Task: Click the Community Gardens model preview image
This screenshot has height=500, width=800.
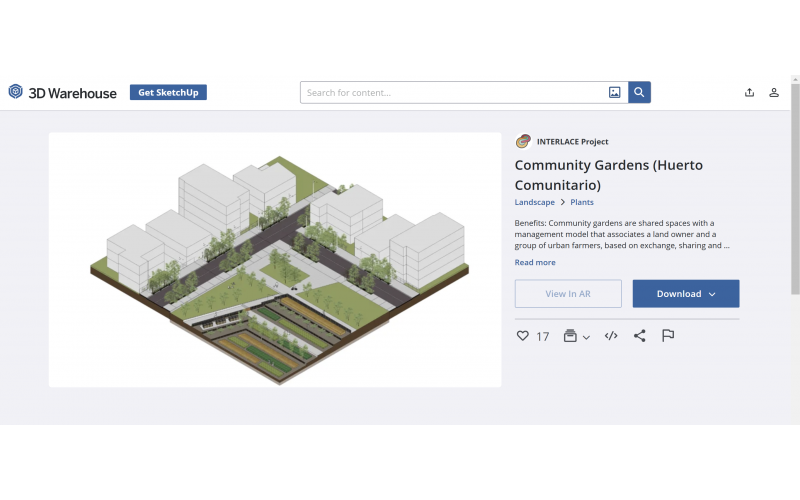Action: 275,260
